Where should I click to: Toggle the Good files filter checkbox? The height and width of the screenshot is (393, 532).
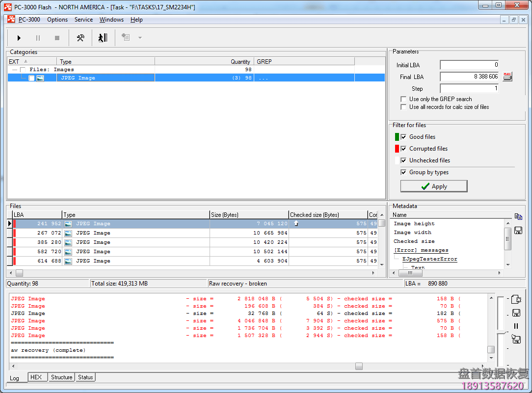(x=404, y=137)
